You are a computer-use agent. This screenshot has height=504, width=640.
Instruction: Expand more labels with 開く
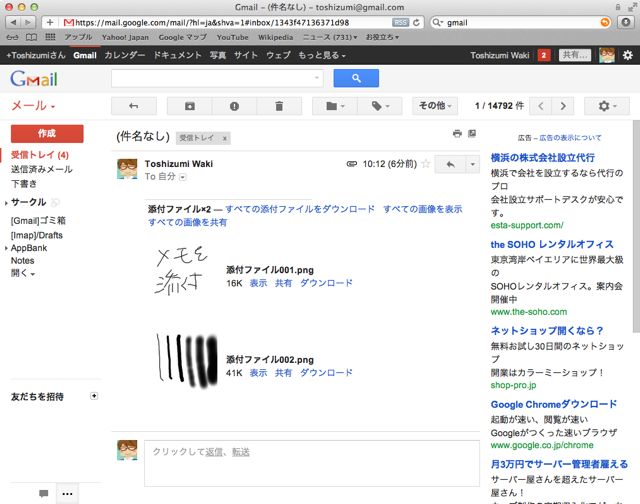click(22, 273)
